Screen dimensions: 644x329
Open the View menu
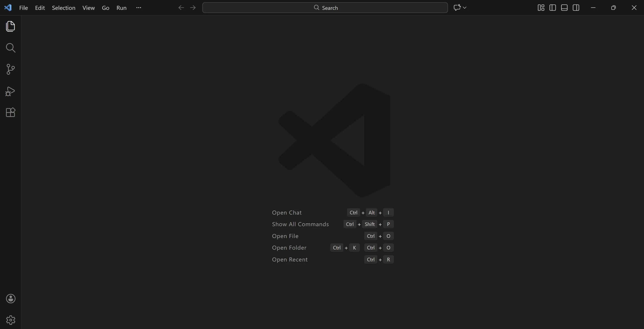coord(89,8)
